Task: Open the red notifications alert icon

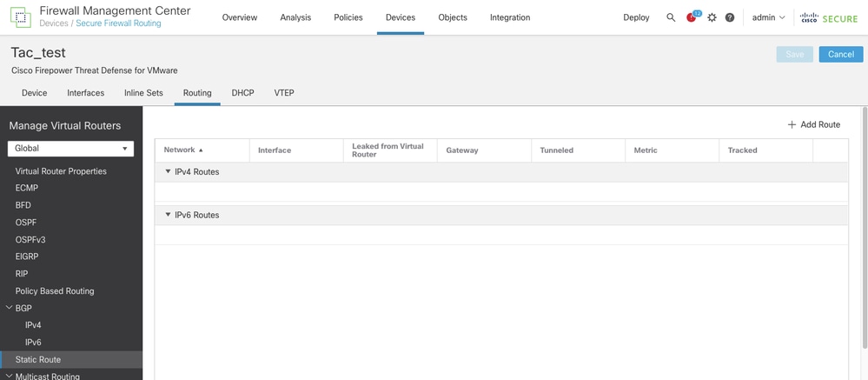Action: click(691, 17)
